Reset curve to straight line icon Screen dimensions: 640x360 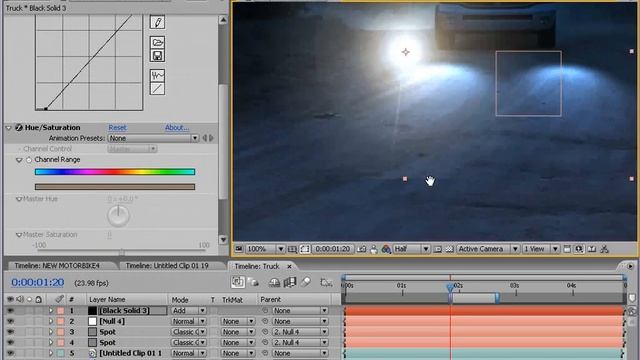click(157, 89)
